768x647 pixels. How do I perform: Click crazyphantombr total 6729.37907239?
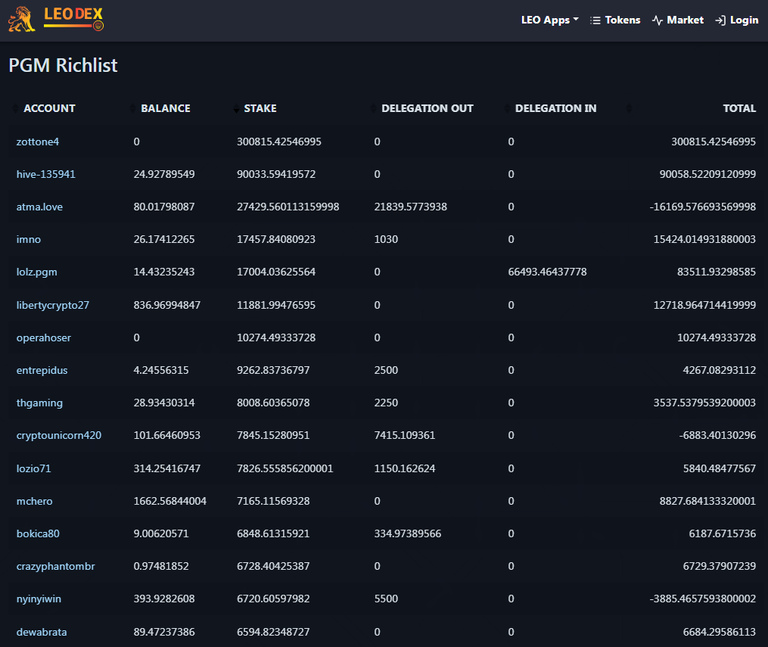(720, 566)
